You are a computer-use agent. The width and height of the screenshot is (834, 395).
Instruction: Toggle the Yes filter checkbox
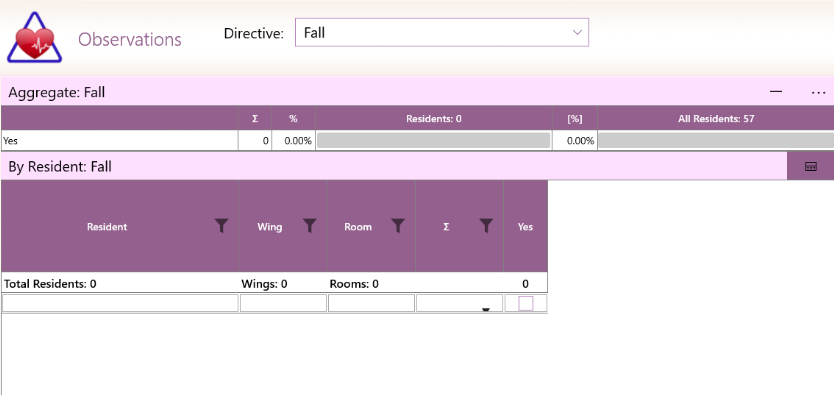526,304
